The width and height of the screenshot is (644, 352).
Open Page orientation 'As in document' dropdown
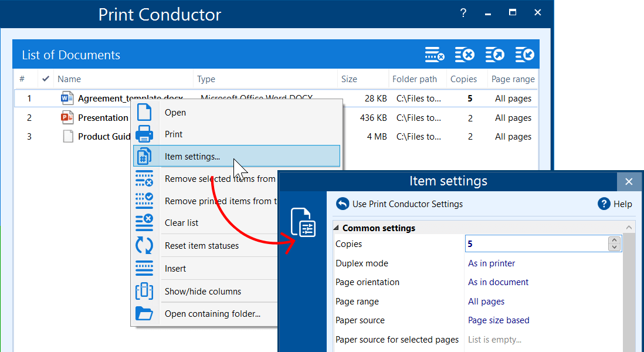click(x=498, y=282)
